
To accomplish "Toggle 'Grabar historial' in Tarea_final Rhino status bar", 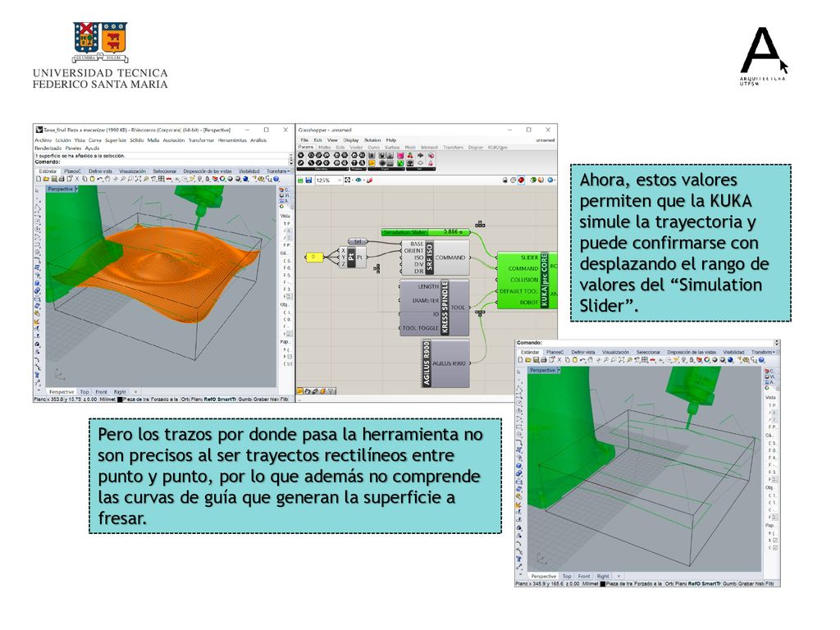I will pyautogui.click(x=266, y=399).
